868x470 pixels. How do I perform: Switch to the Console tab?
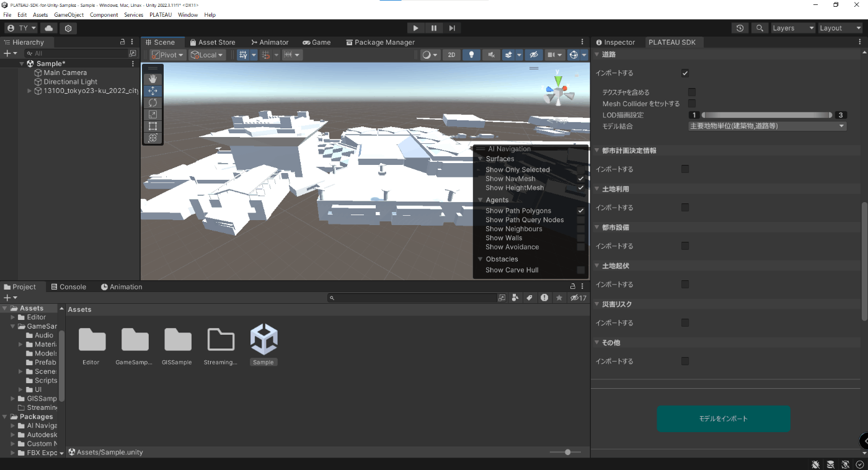pos(68,286)
